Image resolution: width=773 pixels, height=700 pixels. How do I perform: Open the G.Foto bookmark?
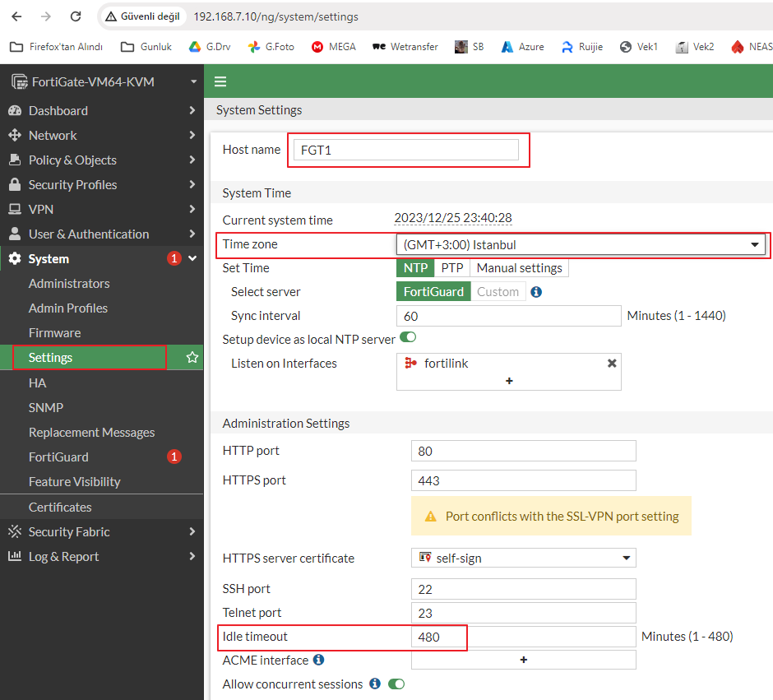click(x=271, y=47)
